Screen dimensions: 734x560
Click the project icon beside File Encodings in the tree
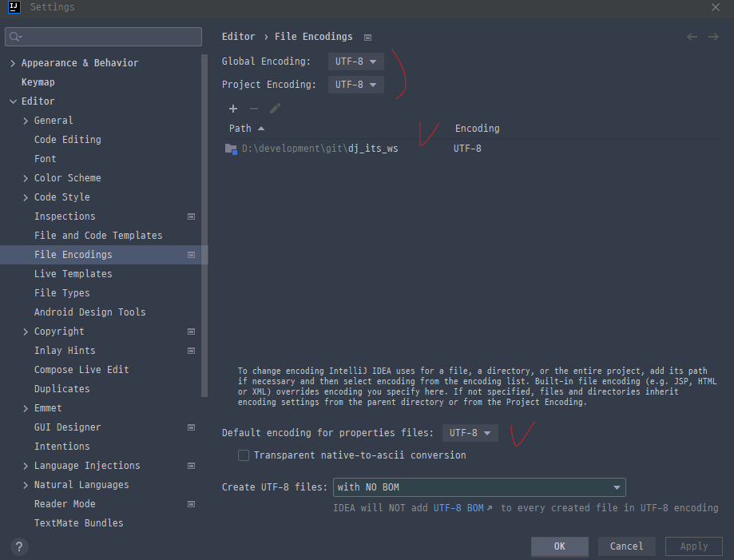coord(191,255)
